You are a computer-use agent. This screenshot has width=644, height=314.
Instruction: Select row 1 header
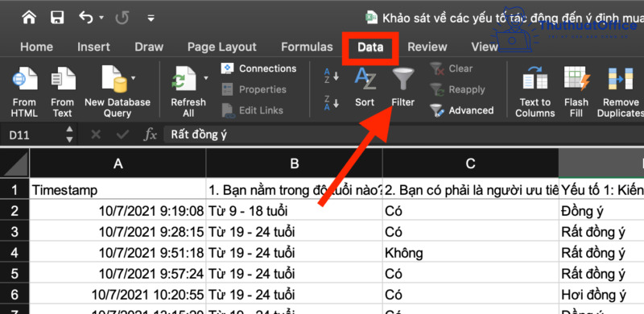[x=14, y=190]
